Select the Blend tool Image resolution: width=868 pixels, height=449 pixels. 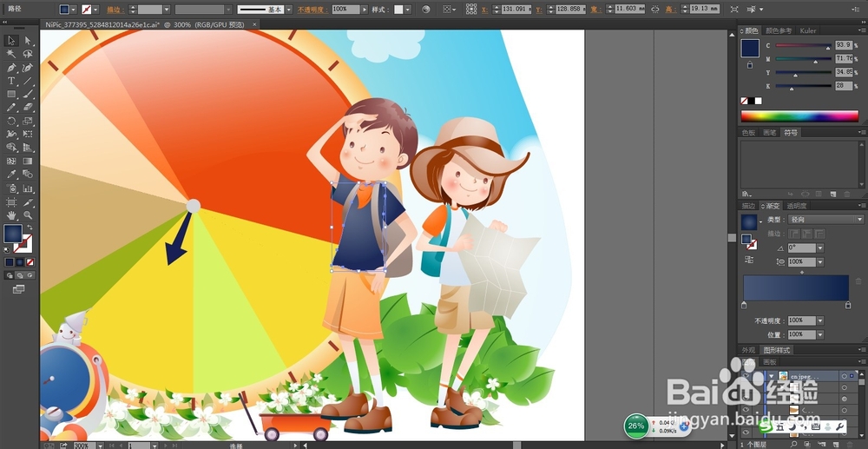tap(28, 175)
